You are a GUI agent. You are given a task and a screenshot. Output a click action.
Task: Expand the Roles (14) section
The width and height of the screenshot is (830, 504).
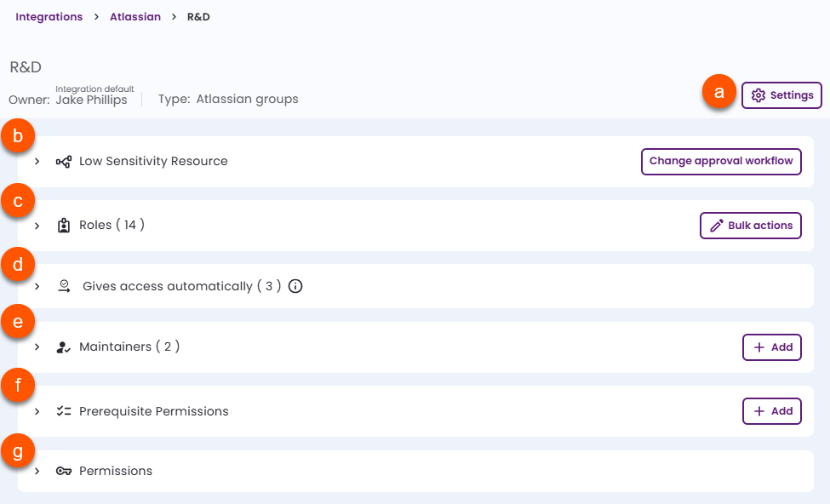point(37,225)
